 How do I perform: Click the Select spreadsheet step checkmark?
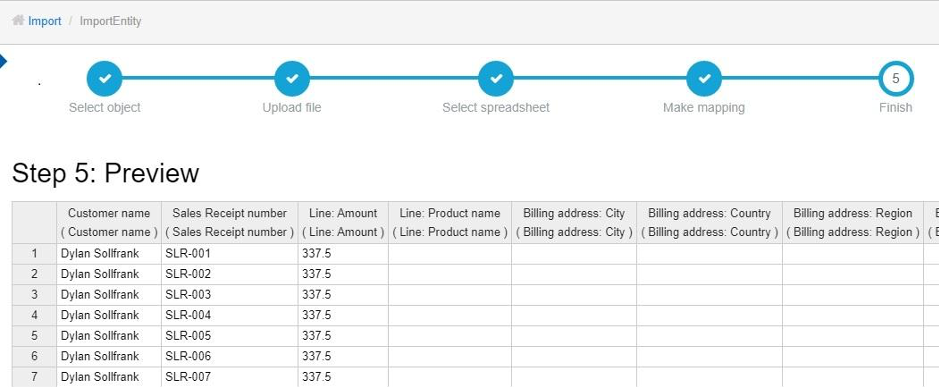click(x=496, y=78)
